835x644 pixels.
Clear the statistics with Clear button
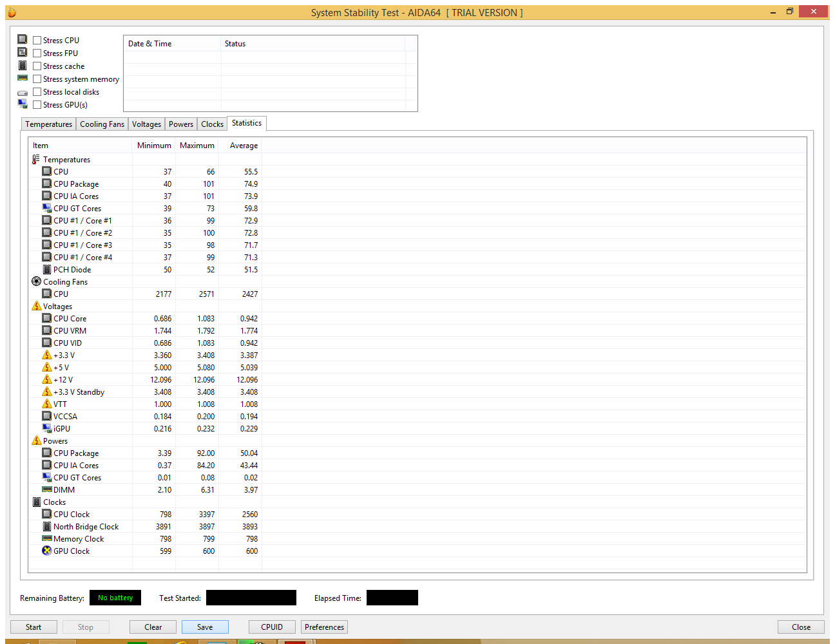[153, 627]
